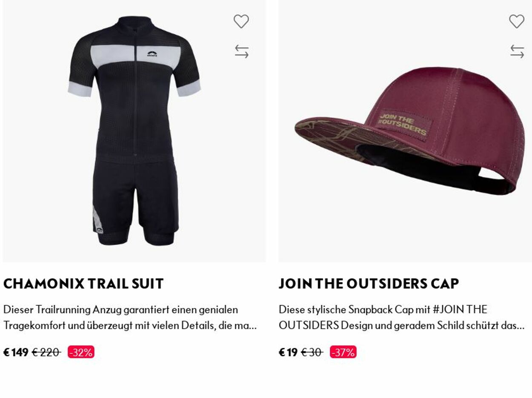Image resolution: width=532 pixels, height=398 pixels.
Task: Open the JOIN THE OUTSIDERS CAP title link
Action: coord(369,284)
